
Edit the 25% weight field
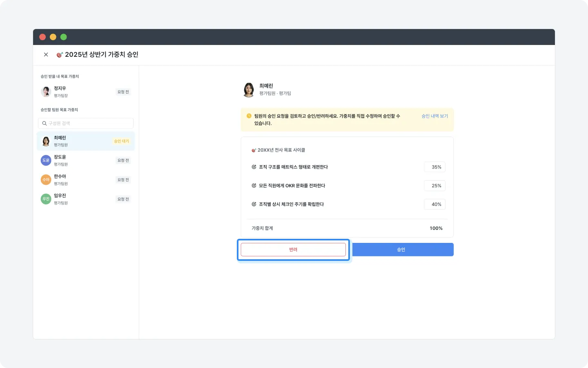tap(435, 186)
